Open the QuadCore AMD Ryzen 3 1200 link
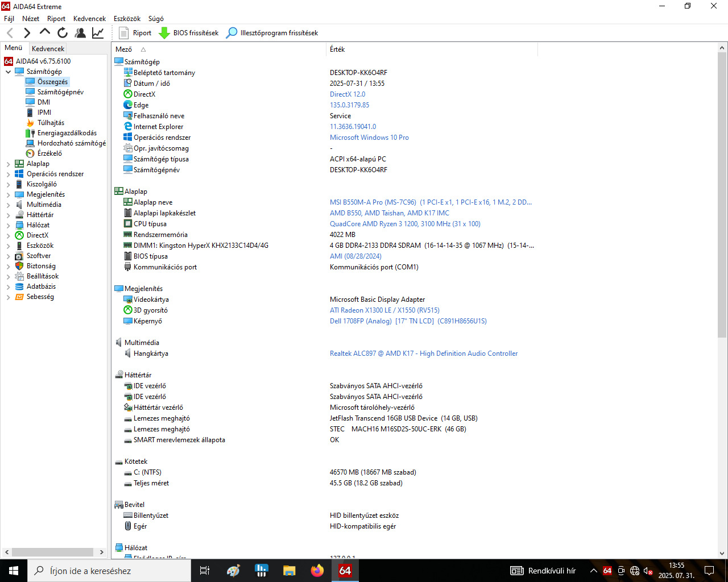The height and width of the screenshot is (582, 728). tap(405, 224)
